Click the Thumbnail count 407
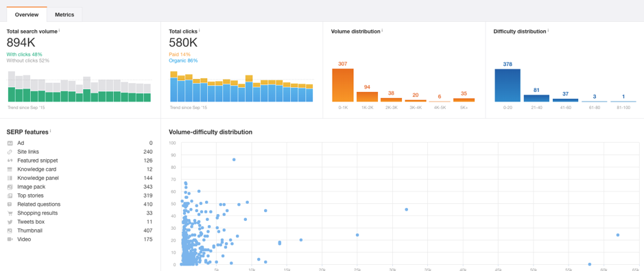 (x=148, y=231)
